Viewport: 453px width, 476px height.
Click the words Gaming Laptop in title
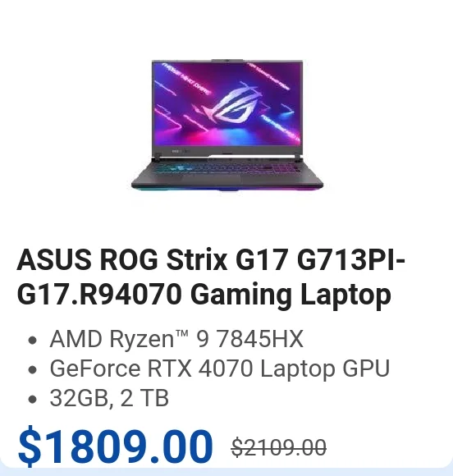coord(291,295)
